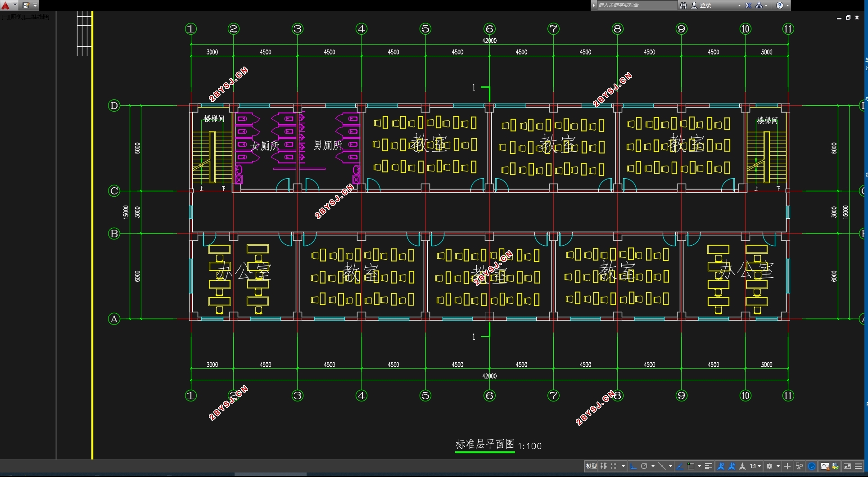Toggle the square object snap icon

tap(691, 466)
